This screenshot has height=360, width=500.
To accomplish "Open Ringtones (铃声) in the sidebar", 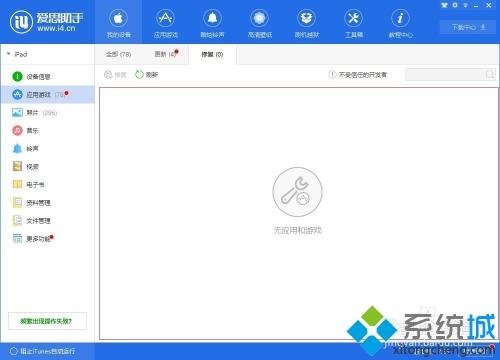I will coord(47,149).
